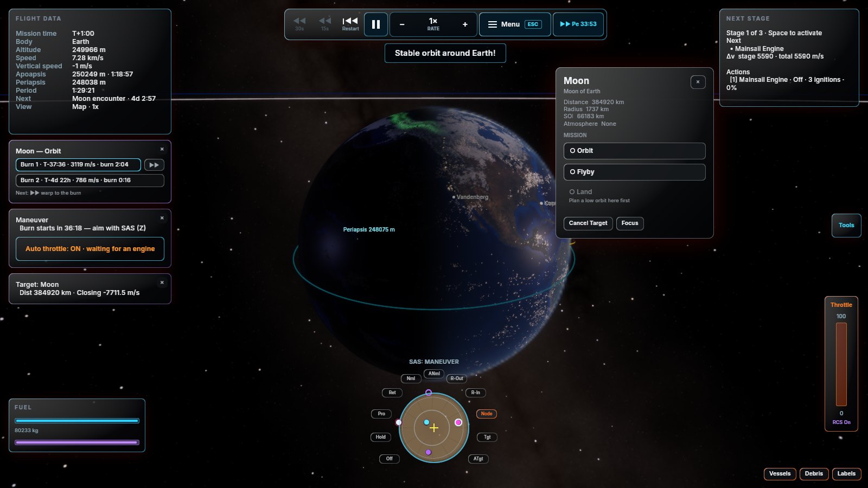This screenshot has width=868, height=488.
Task: Set SAS to Prograde (Pro)
Action: pyautogui.click(x=381, y=414)
